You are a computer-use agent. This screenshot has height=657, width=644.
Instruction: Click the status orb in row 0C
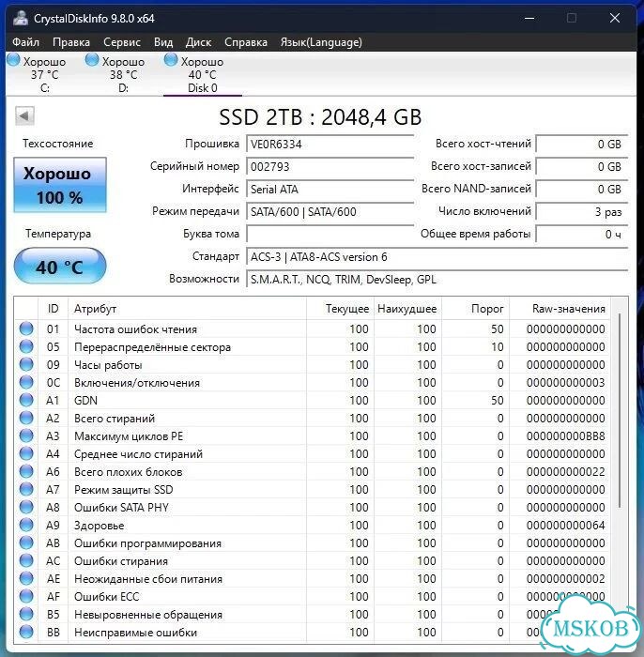[26, 382]
